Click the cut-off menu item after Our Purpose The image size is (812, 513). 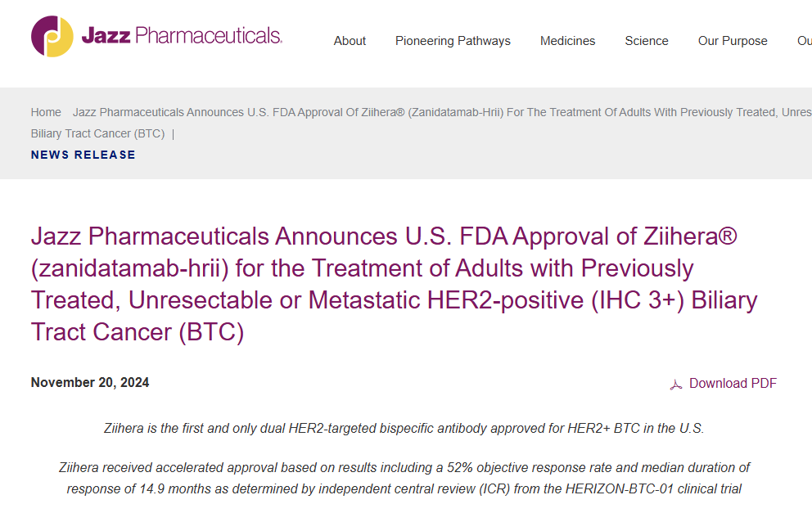[805, 41]
